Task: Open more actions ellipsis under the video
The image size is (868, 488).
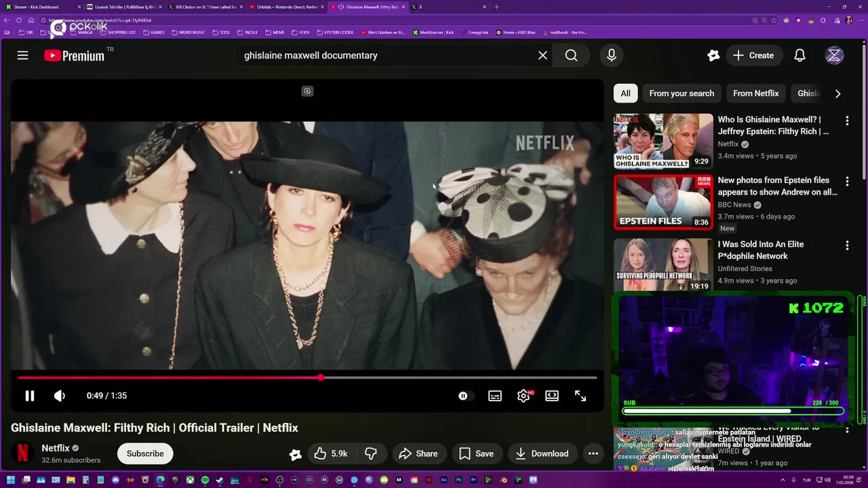Action: pyautogui.click(x=593, y=453)
